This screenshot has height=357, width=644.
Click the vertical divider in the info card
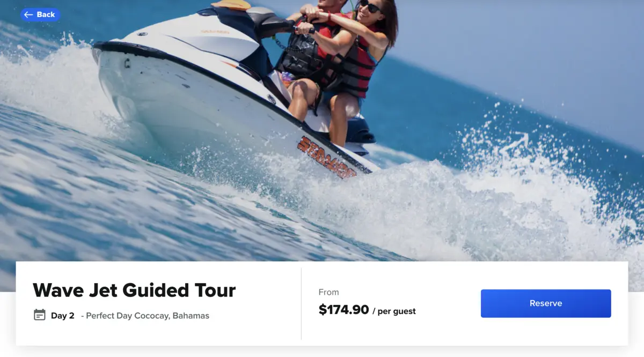301,303
